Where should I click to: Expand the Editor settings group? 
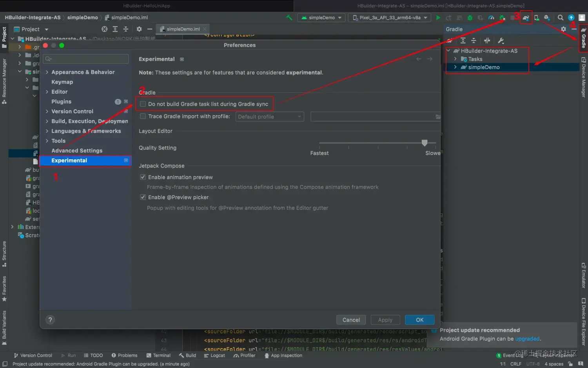47,92
